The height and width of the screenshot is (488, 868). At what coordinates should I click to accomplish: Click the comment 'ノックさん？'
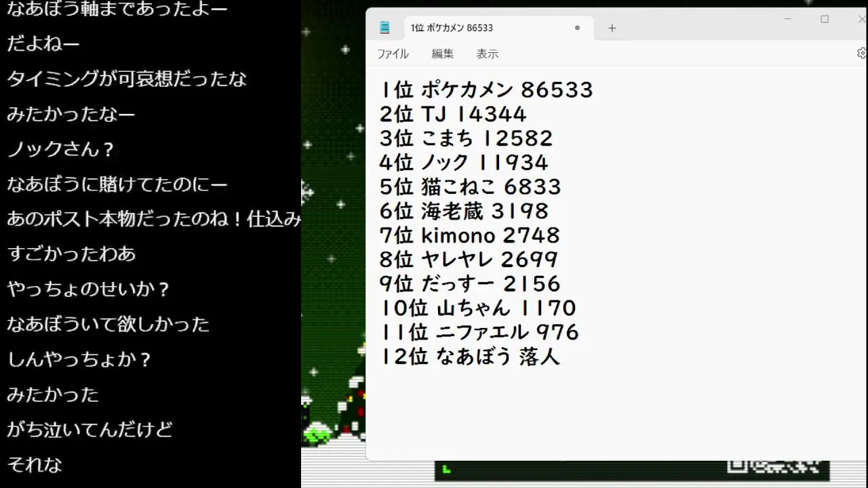click(x=61, y=149)
